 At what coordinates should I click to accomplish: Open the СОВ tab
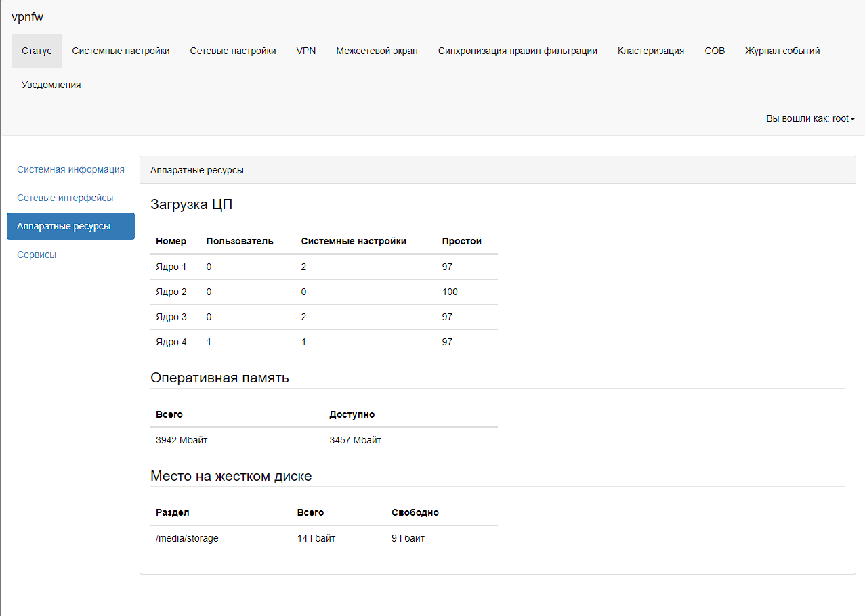click(x=715, y=51)
